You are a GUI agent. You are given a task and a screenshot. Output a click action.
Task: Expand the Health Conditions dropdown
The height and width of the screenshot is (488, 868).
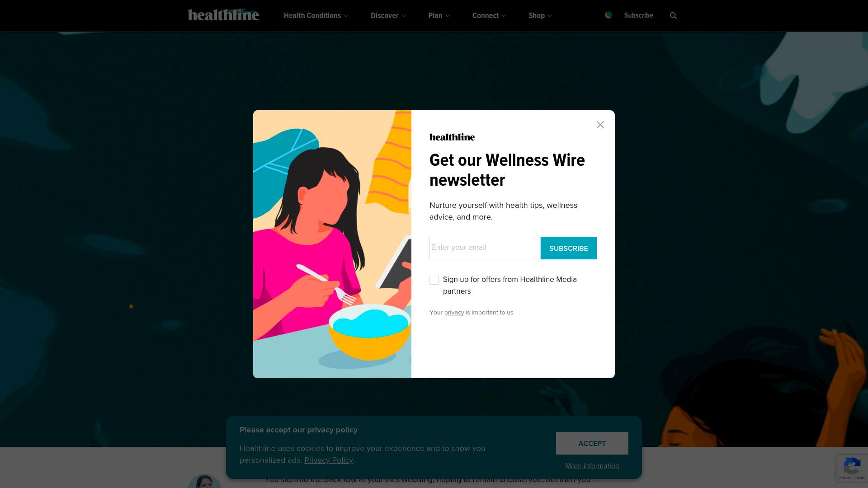point(316,15)
